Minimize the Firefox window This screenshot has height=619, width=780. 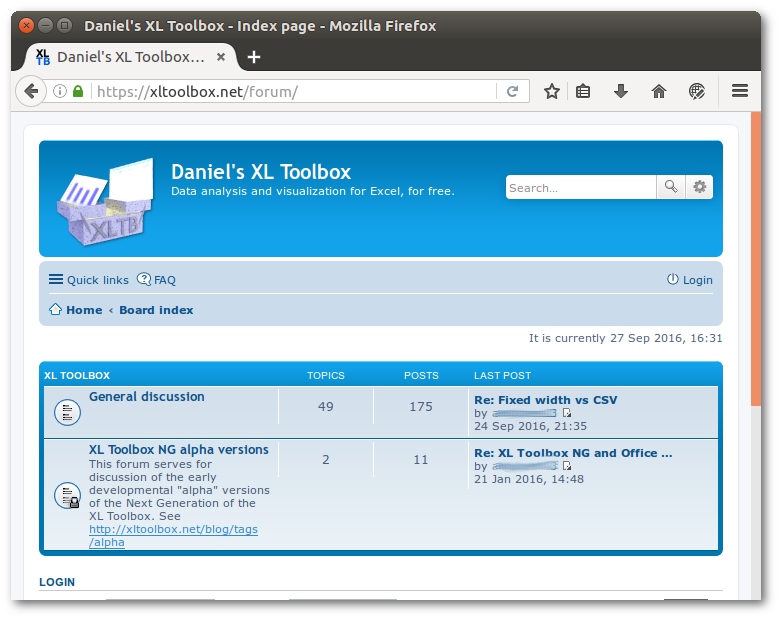[x=45, y=25]
